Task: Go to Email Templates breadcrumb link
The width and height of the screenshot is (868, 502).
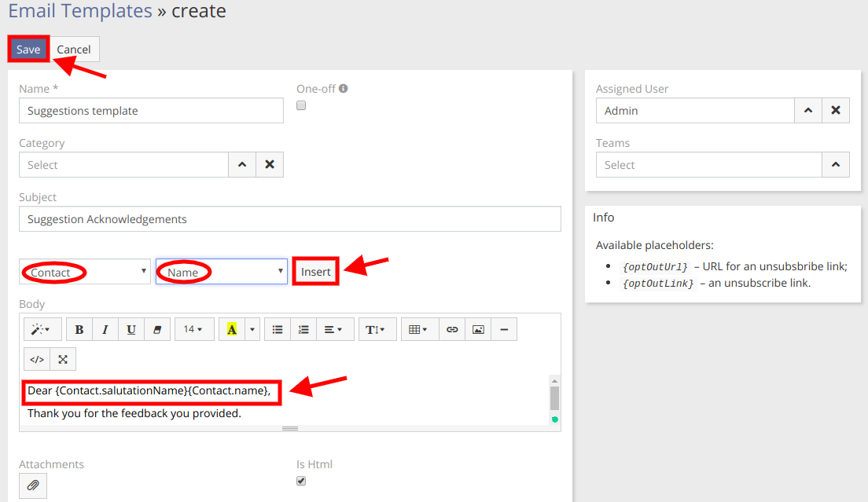Action: pos(80,11)
